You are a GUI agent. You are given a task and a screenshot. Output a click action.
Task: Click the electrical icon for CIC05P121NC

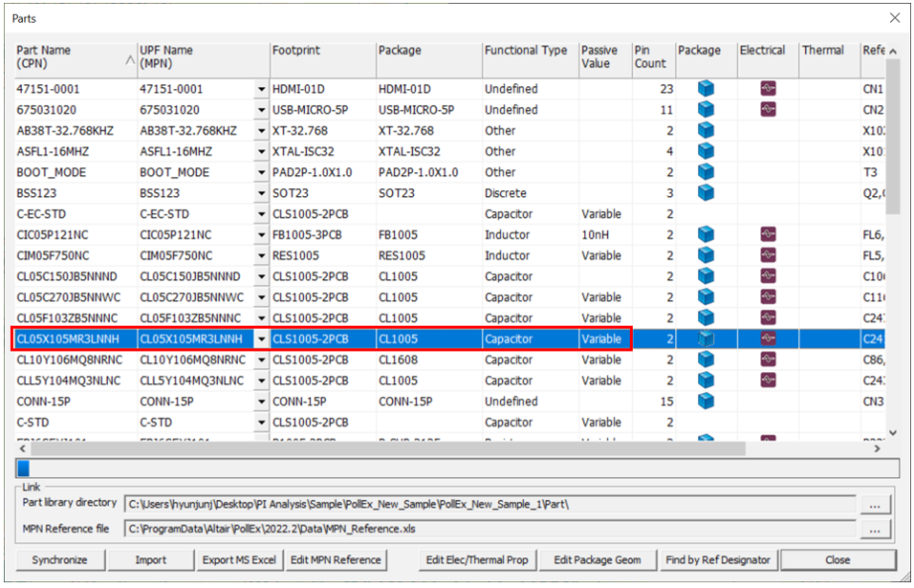click(x=767, y=234)
